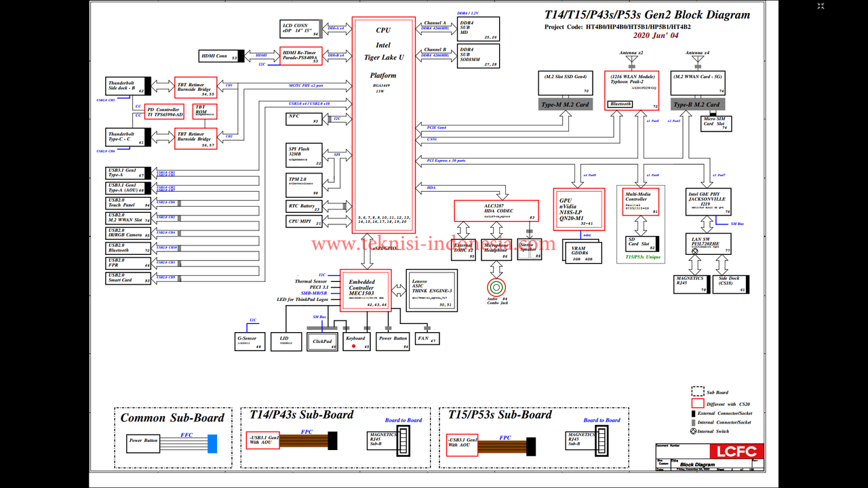Click the Multi-Media Controller block
The width and height of the screenshot is (868, 488).
641,202
